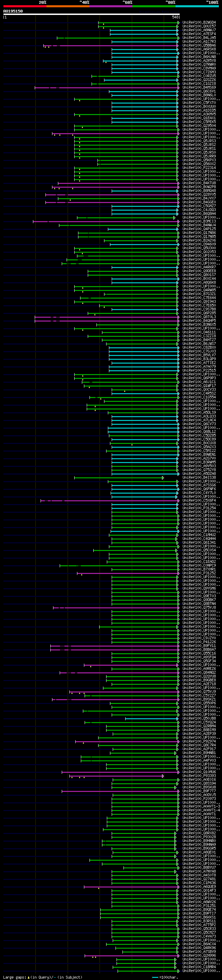Open hit UniRef100_Q5BBA6
This screenshot has height=980, width=222.
(199, 45)
